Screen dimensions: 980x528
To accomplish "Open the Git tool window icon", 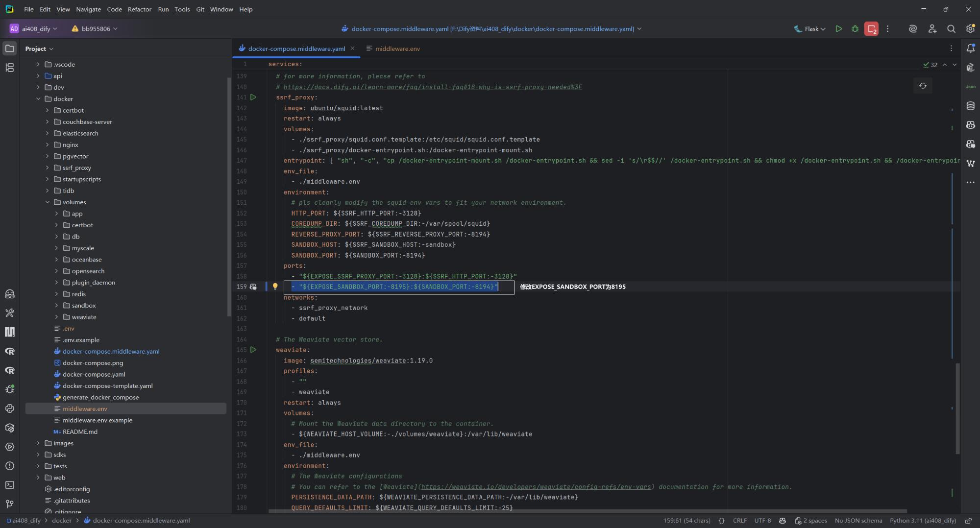I will click(9, 504).
